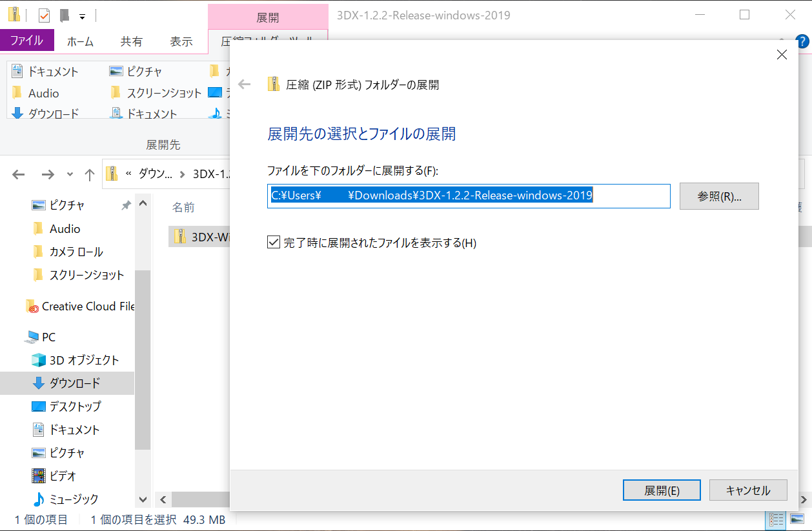812x531 pixels.
Task: Switch to the 共有 ribbon tab
Action: coord(132,41)
